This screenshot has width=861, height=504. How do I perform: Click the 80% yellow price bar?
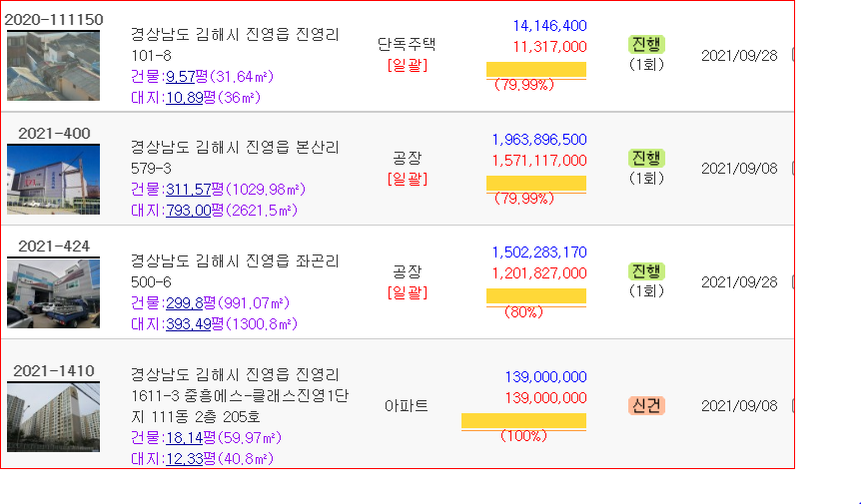[536, 296]
